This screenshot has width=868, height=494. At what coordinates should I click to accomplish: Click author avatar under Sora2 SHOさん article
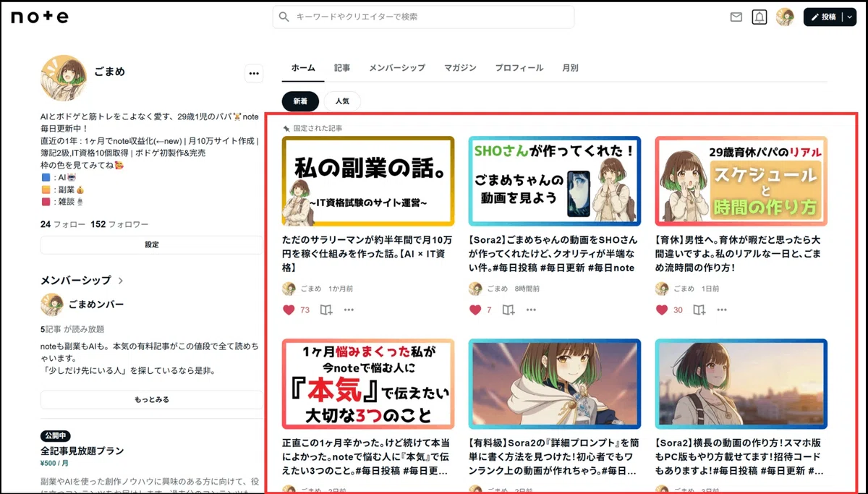(x=475, y=289)
